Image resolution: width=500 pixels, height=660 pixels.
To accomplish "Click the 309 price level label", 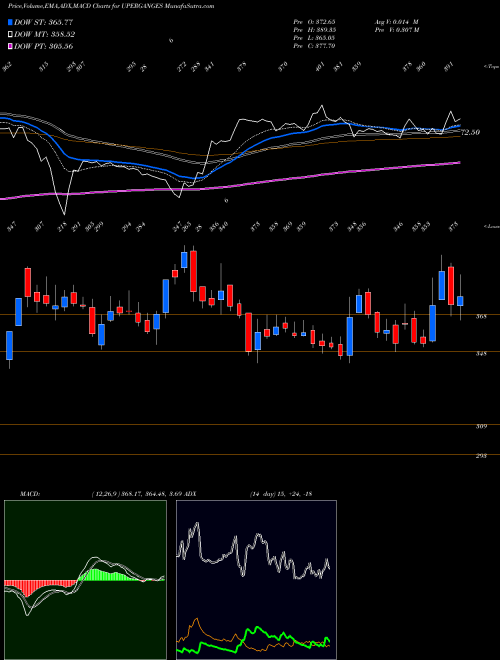I will click(481, 426).
